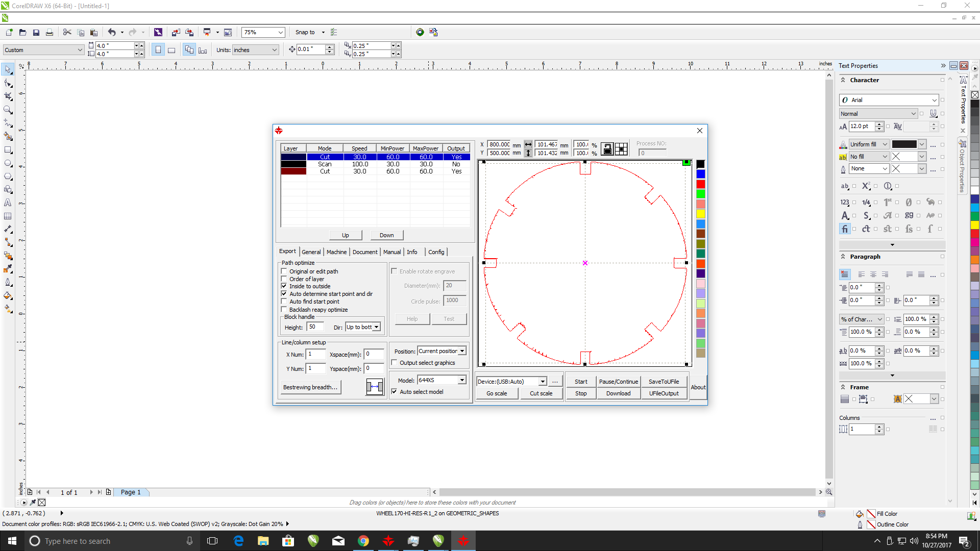Click the Import toolbar icon
This screenshot has width=980, height=551.
tap(176, 32)
